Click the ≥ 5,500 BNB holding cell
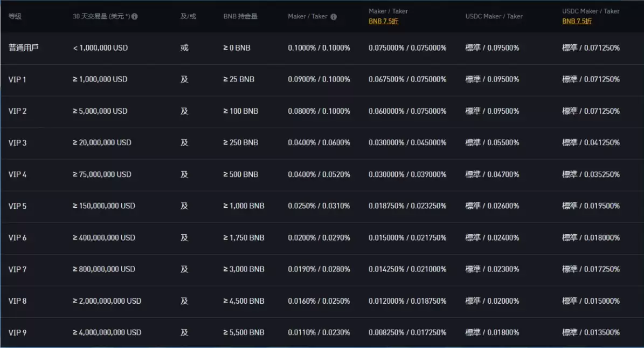Screen dimensions: 644x348 [x=244, y=332]
